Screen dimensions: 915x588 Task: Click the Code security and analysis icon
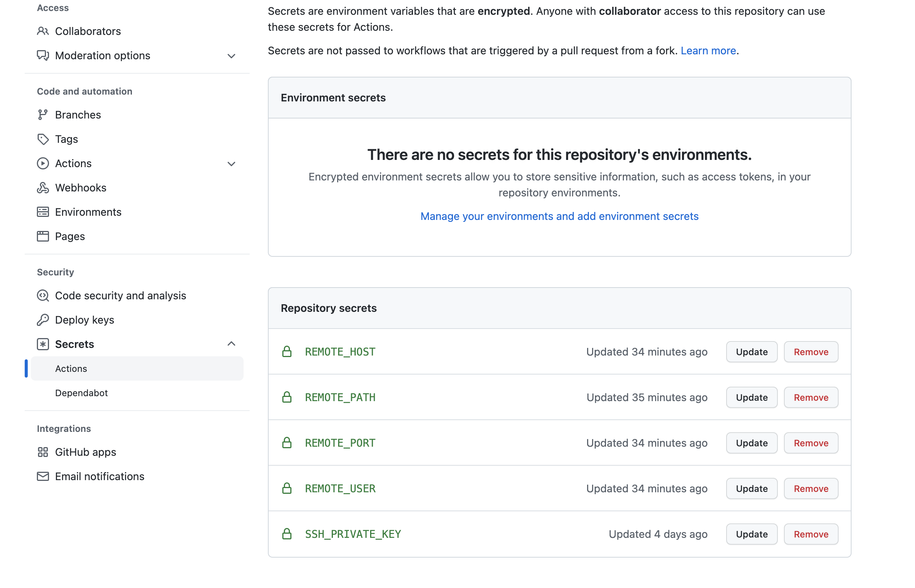(x=43, y=296)
